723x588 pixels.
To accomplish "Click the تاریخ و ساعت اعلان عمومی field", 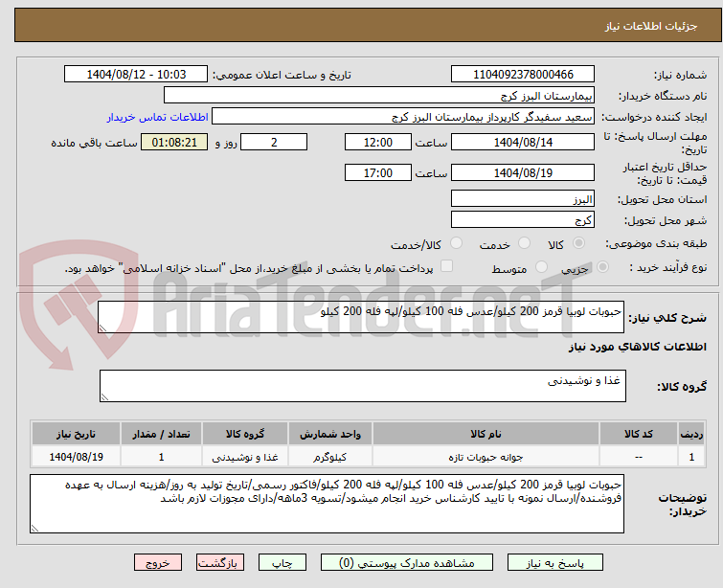I will pyautogui.click(x=136, y=75).
